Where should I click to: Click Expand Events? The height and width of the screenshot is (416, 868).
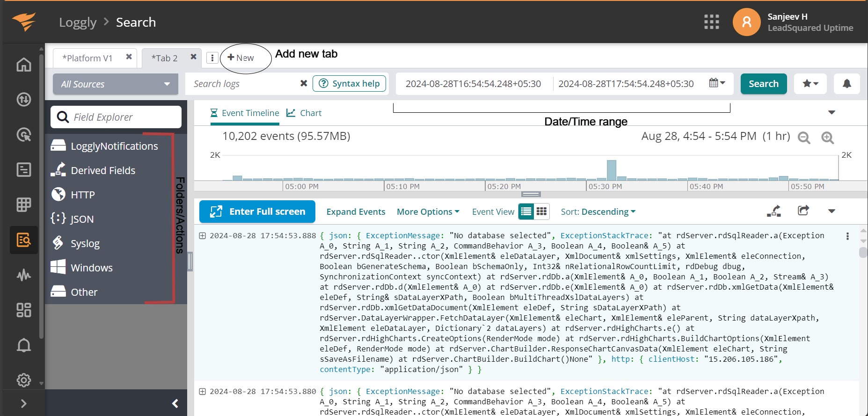356,212
